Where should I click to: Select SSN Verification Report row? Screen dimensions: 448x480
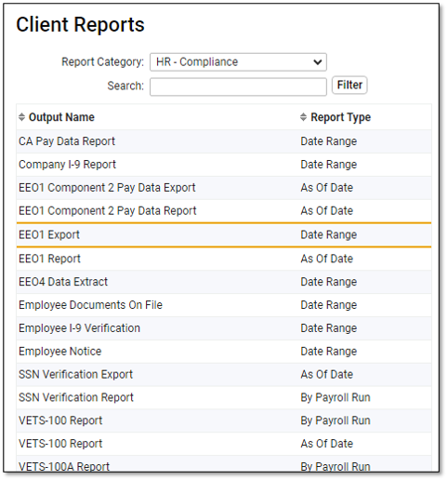(x=224, y=397)
